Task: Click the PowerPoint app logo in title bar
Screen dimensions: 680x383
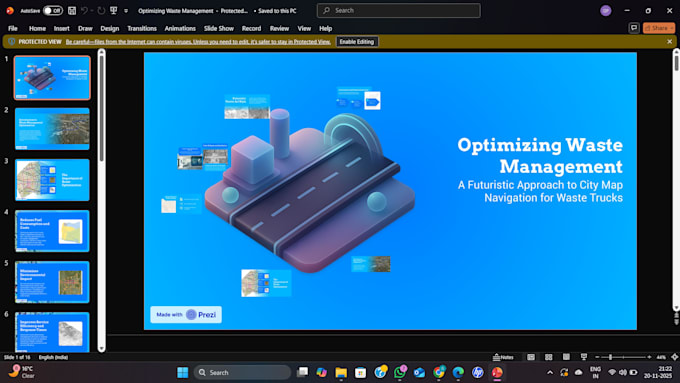Action: pyautogui.click(x=10, y=10)
